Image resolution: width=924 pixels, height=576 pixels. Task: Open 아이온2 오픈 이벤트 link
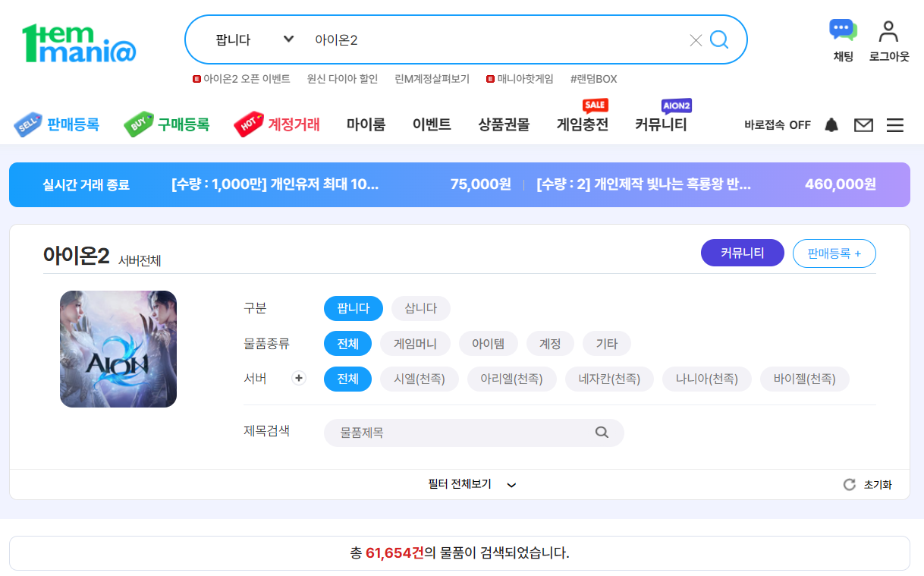coord(241,79)
